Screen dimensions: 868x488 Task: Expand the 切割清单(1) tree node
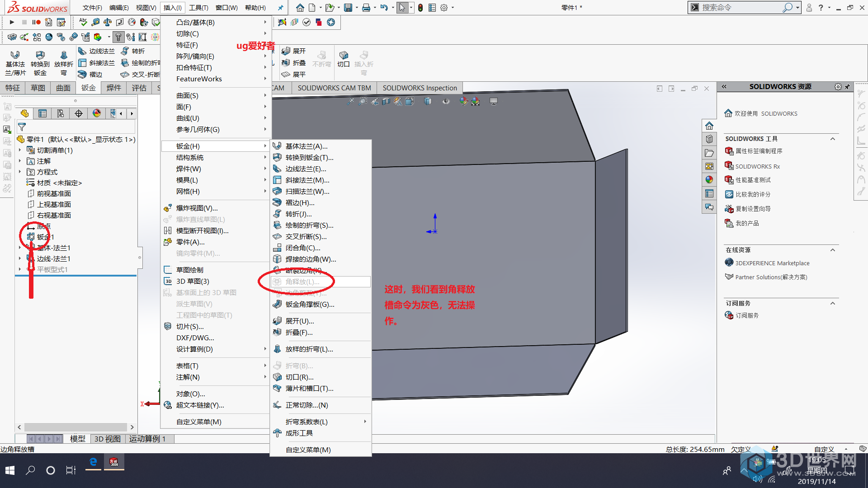(x=20, y=150)
